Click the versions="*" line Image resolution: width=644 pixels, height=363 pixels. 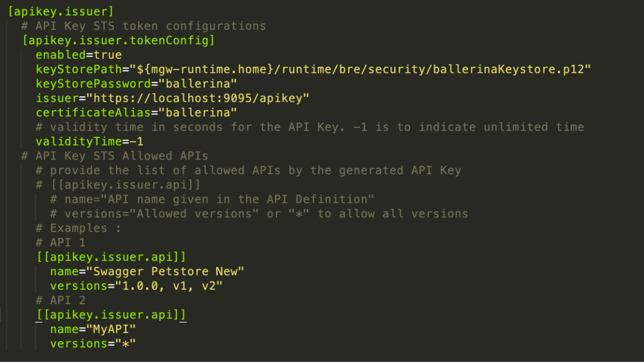(x=93, y=344)
